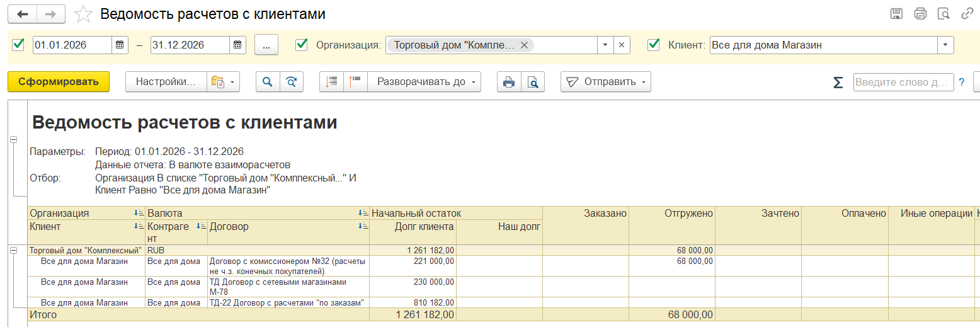This screenshot has height=327, width=980.
Task: Sort by the Контрагент column header icon
Action: (x=202, y=226)
